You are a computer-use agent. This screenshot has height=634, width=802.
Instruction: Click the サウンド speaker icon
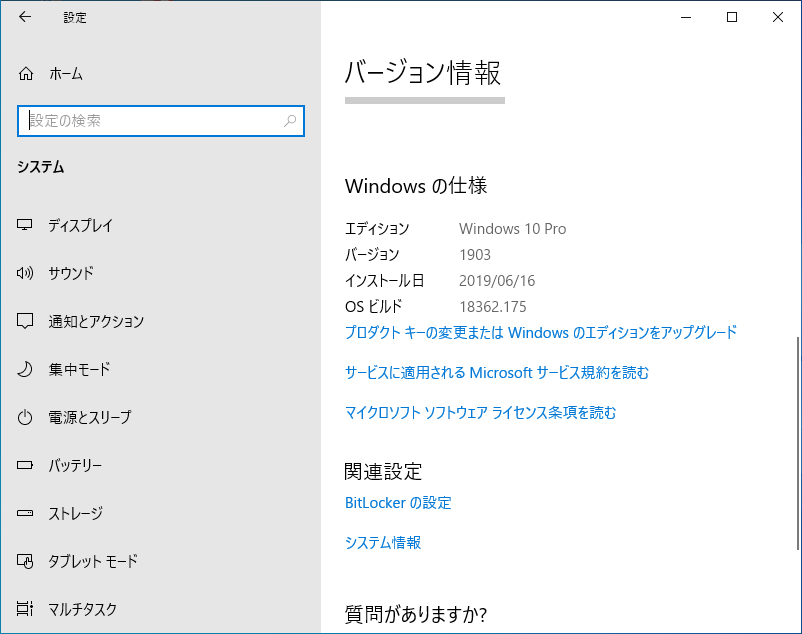(25, 273)
